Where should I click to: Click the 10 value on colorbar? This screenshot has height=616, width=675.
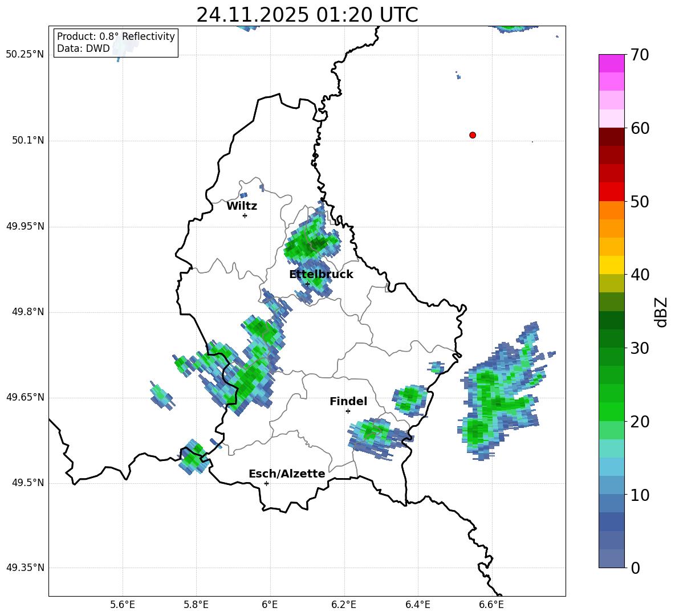[x=640, y=495]
